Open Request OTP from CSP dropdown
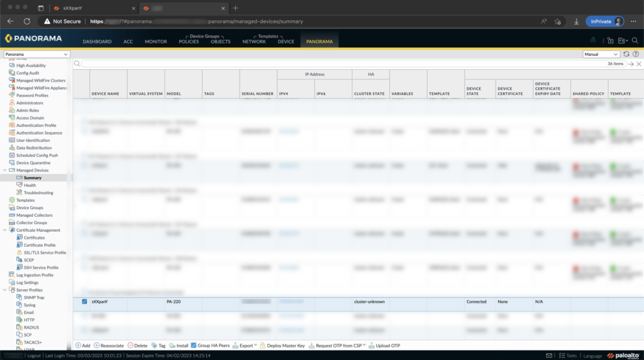Screen dimensions: 644x360 point(337,346)
